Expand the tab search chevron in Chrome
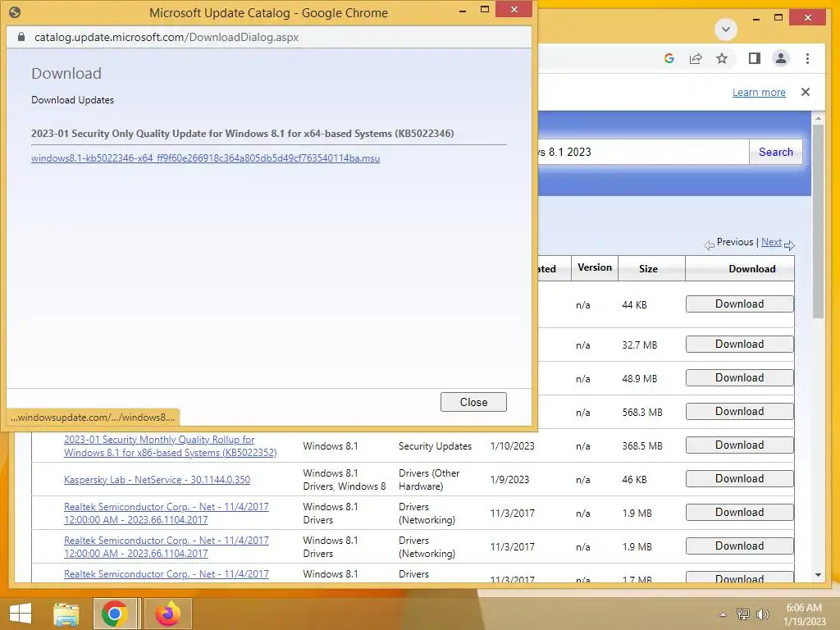This screenshot has height=630, width=840. pyautogui.click(x=726, y=29)
